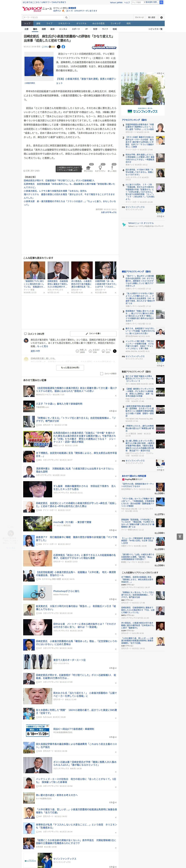
Task: Open the article's 391 comment count icon
Action: pyautogui.click(x=45, y=47)
